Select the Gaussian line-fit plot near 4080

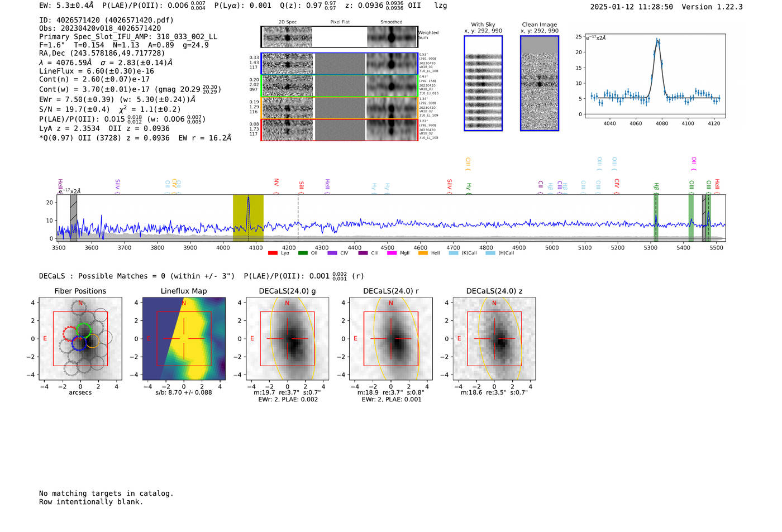coord(655,75)
